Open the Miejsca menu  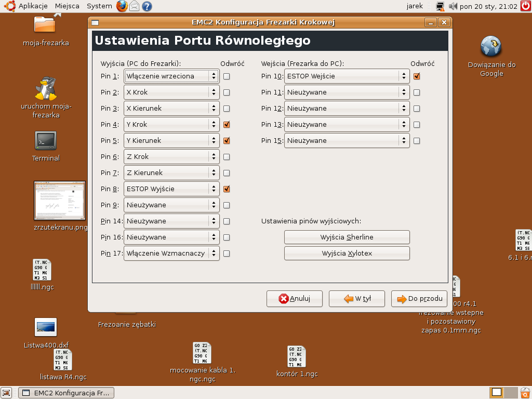point(67,6)
